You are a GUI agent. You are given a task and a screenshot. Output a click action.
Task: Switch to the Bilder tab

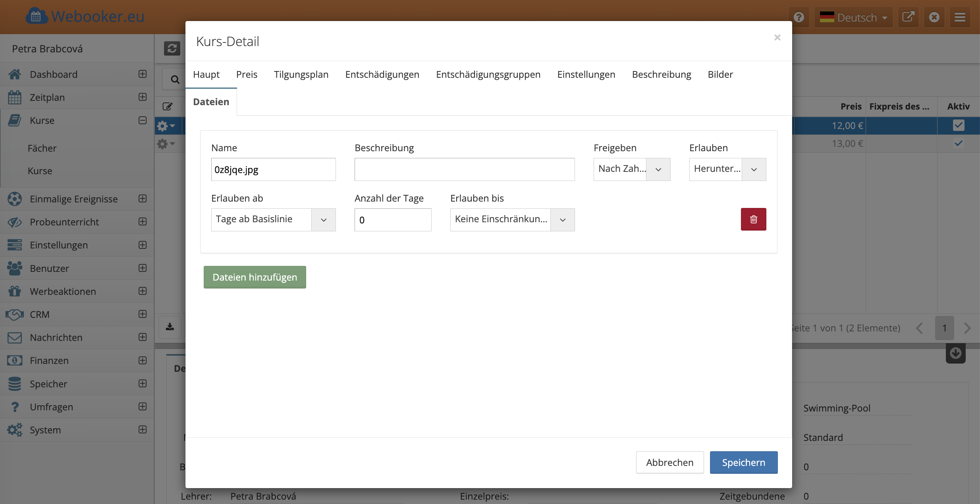pos(720,75)
